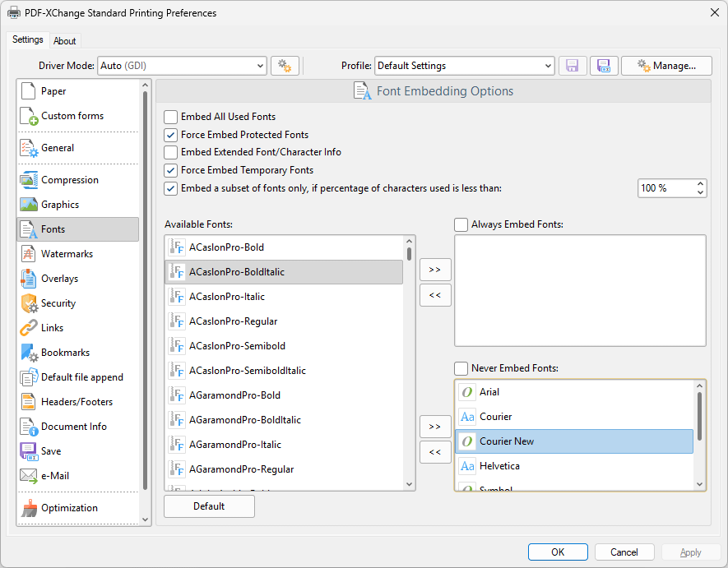Click the driver mode gear settings icon
The image size is (728, 568).
point(285,66)
